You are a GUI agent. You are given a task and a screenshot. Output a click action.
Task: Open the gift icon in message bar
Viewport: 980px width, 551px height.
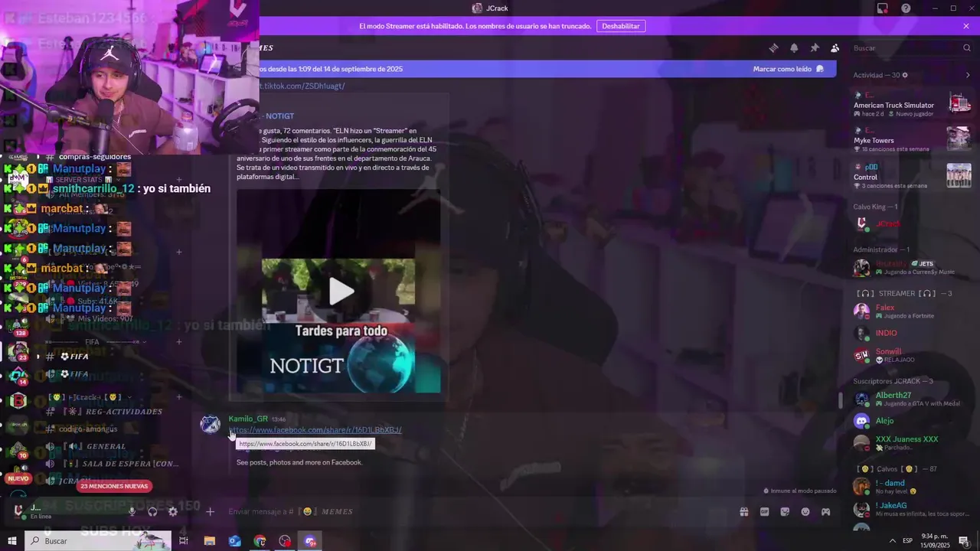[x=743, y=512]
